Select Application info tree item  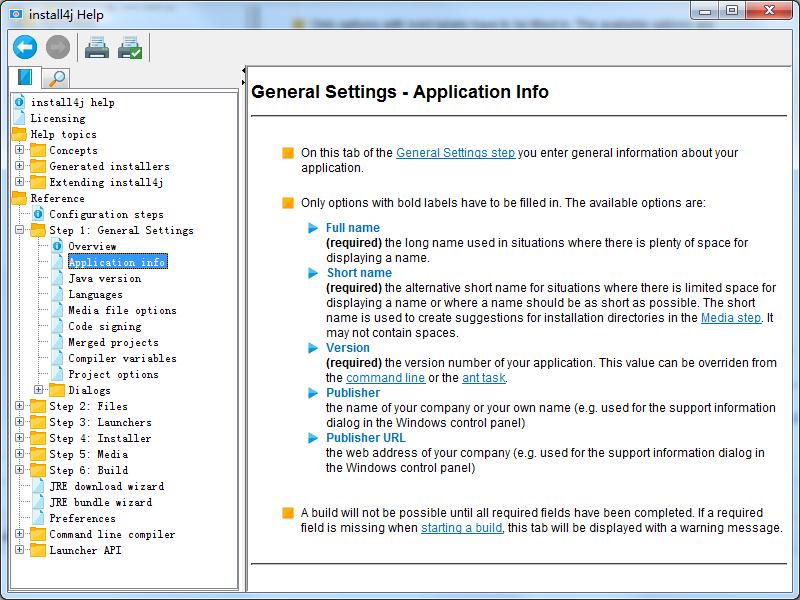pyautogui.click(x=117, y=262)
